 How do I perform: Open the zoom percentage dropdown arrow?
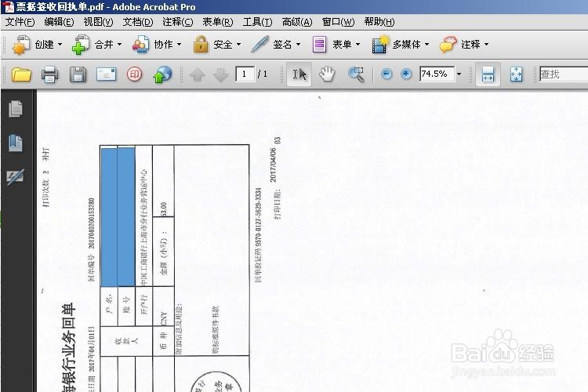459,74
